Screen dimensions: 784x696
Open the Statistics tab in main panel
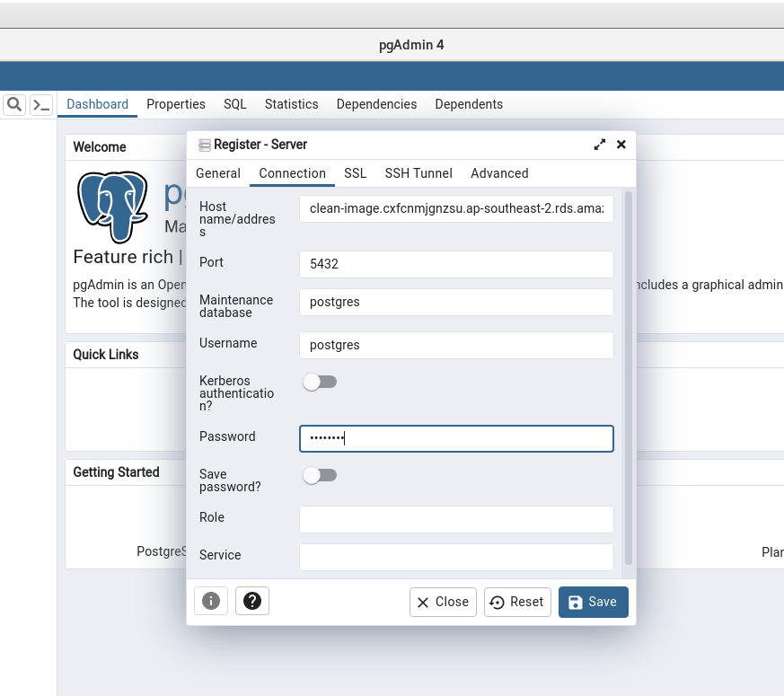[291, 104]
